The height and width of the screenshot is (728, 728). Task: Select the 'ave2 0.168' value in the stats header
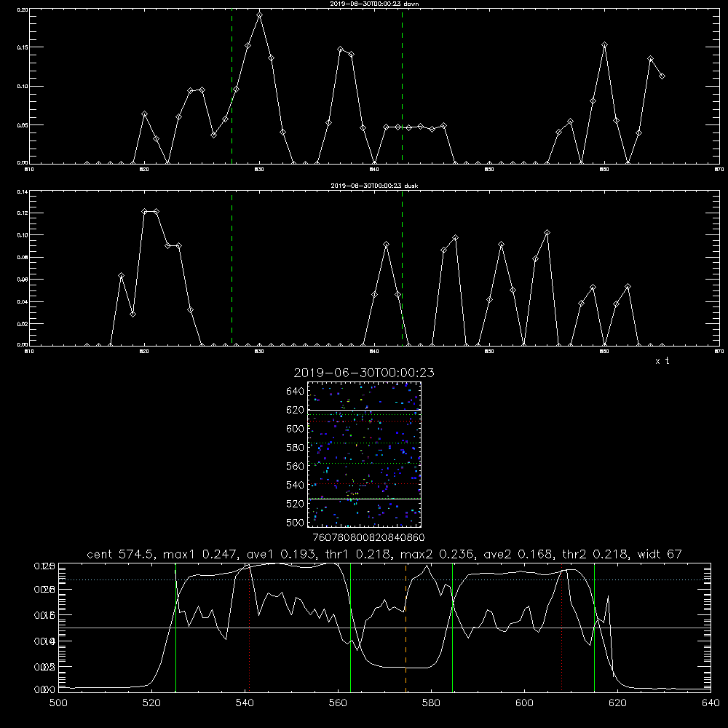click(518, 554)
